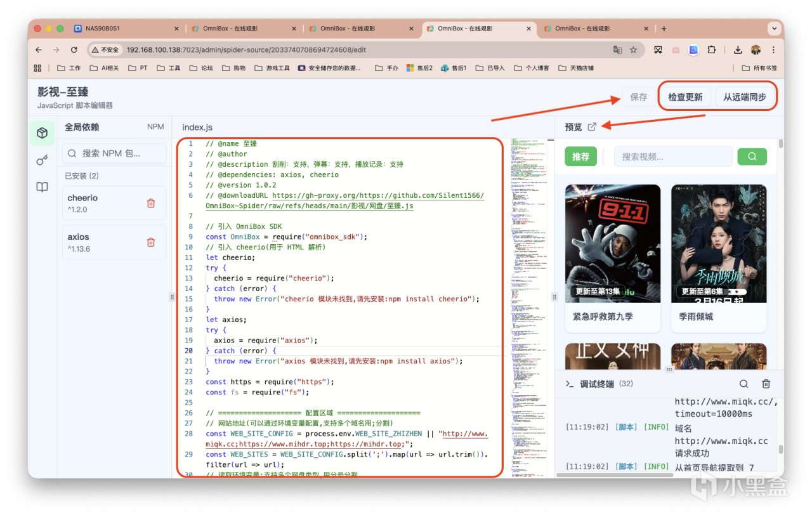Open the 购物 bookmarks folder
The width and height of the screenshot is (812, 515).
pos(233,68)
